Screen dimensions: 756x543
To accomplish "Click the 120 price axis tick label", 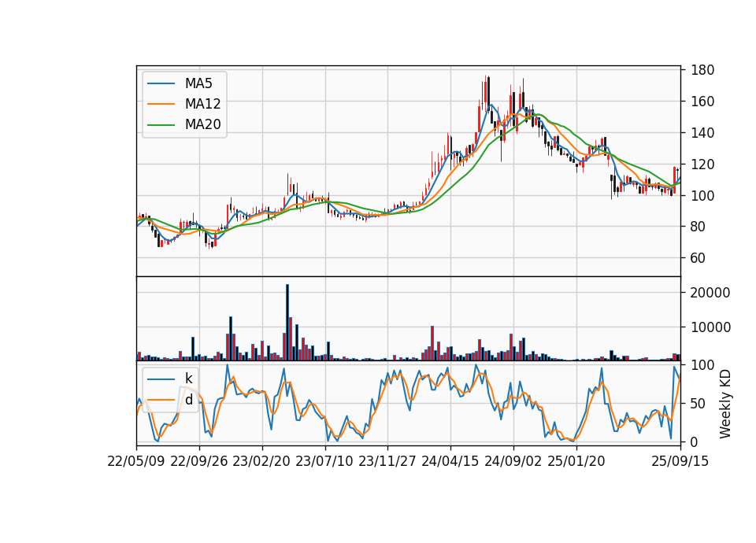I will pyautogui.click(x=702, y=164).
